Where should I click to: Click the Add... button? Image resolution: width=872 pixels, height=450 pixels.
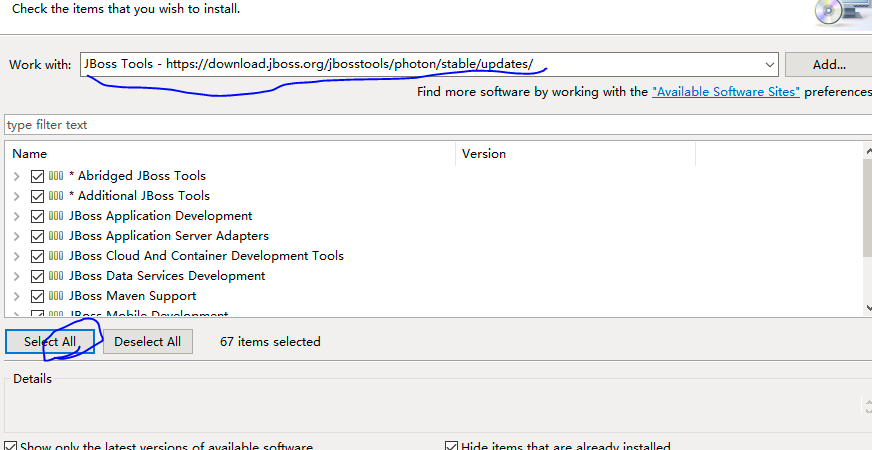pos(829,65)
